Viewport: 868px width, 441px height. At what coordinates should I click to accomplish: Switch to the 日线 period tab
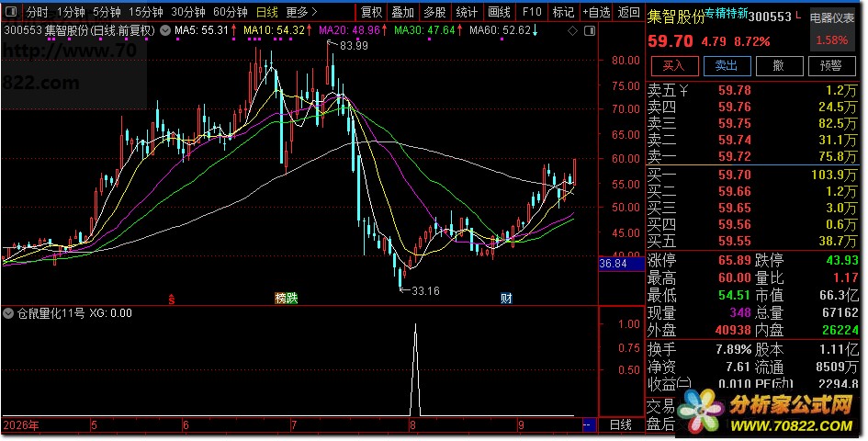[266, 12]
